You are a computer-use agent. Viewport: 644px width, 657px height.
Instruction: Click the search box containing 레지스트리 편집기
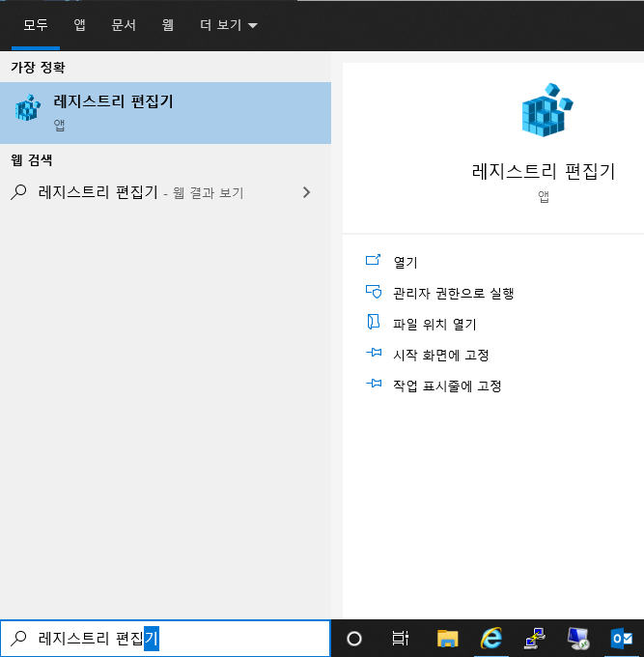(165, 639)
